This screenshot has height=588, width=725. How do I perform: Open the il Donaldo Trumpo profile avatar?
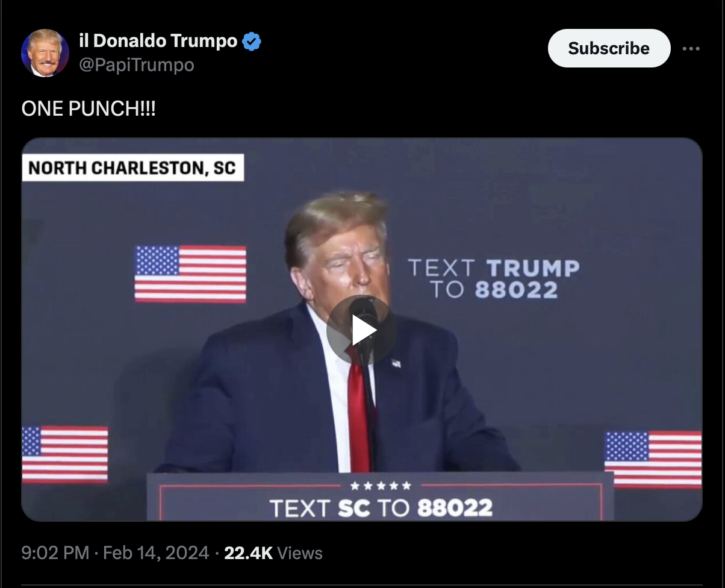coord(45,53)
